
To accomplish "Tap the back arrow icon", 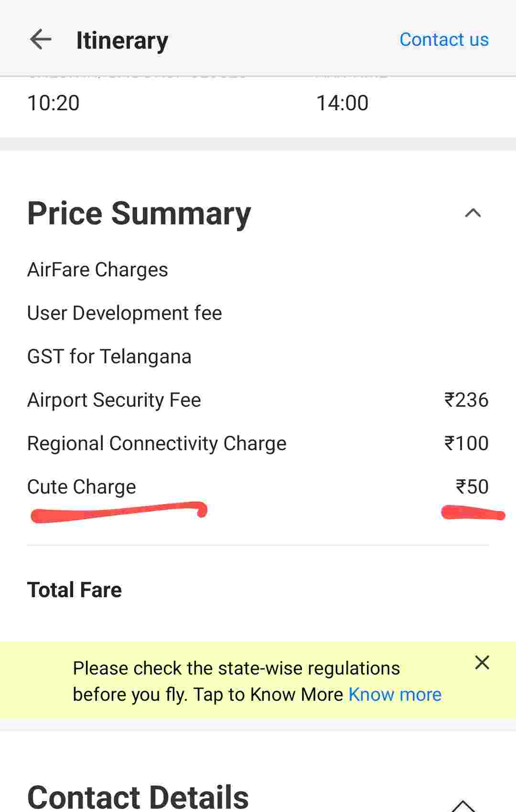I will [x=41, y=39].
